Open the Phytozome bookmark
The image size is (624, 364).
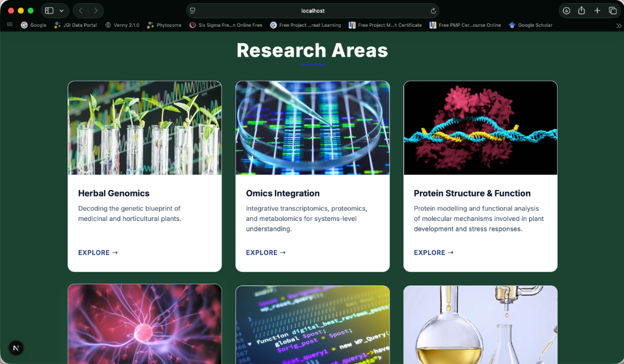[x=165, y=25]
